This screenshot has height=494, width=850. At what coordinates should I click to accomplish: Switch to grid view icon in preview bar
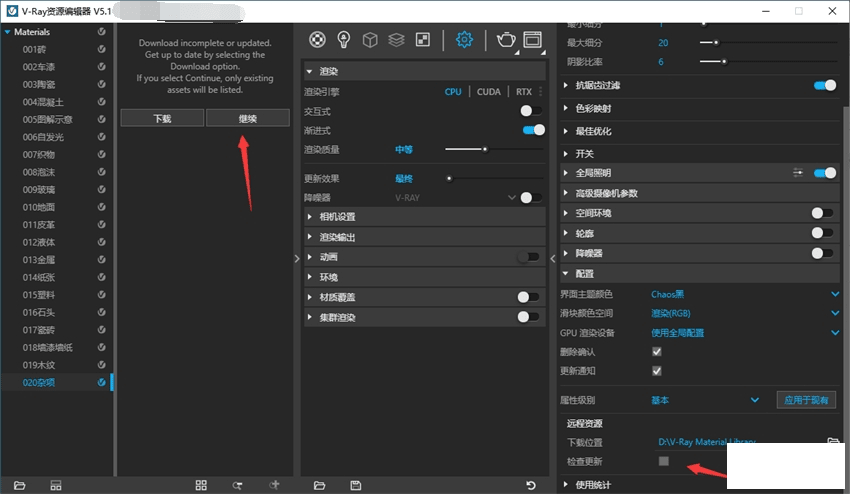(201, 485)
